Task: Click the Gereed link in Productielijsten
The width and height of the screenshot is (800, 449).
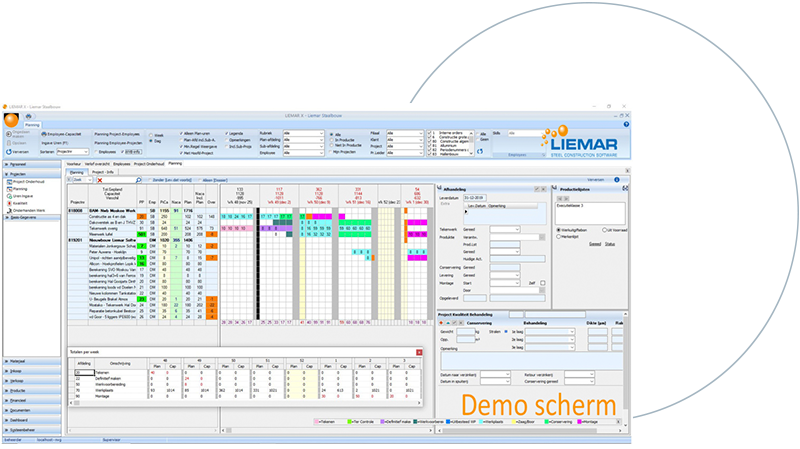Action: pos(595,244)
